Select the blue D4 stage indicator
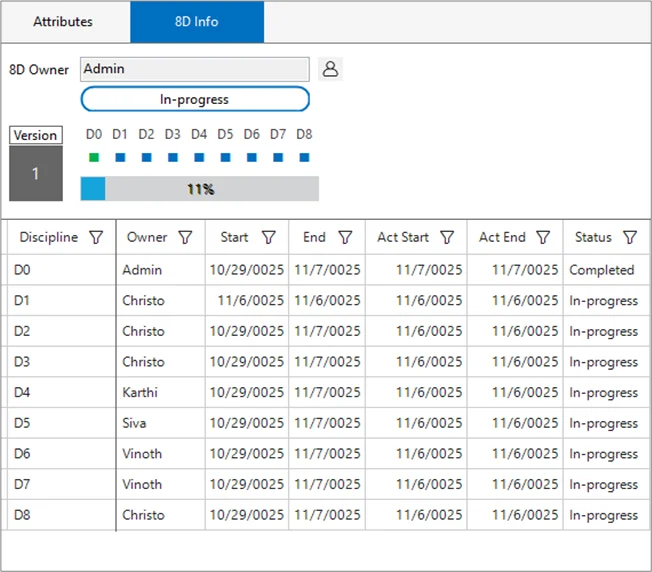 click(199, 157)
